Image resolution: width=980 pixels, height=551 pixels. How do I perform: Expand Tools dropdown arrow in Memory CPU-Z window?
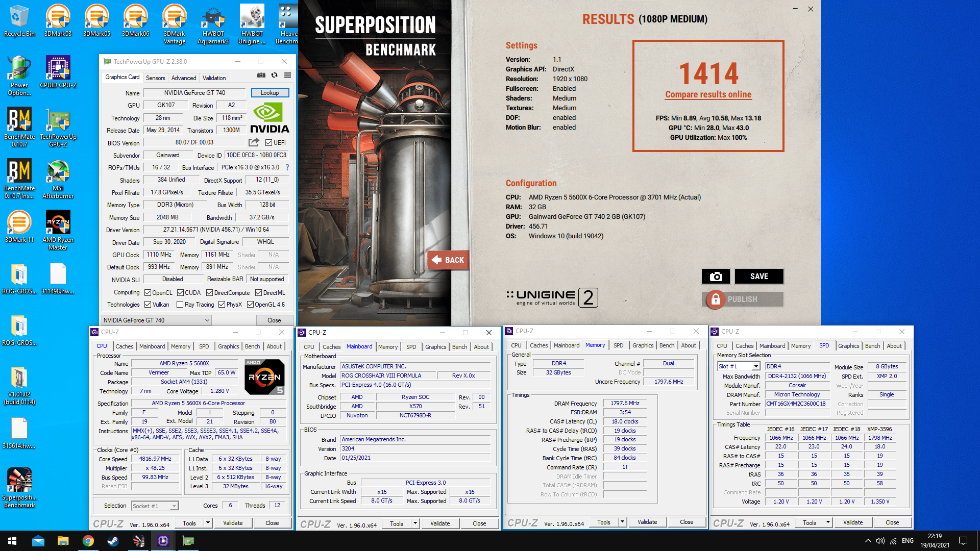(622, 522)
